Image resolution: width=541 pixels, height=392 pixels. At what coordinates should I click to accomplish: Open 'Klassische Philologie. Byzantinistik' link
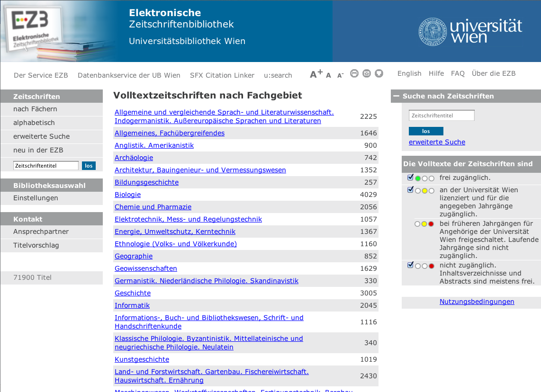[209, 343]
